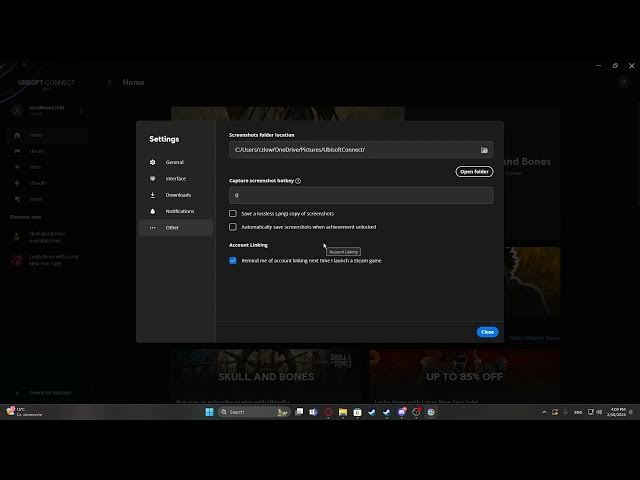This screenshot has width=640, height=480.
Task: Click the ENG language indicator in tray
Action: (578, 412)
